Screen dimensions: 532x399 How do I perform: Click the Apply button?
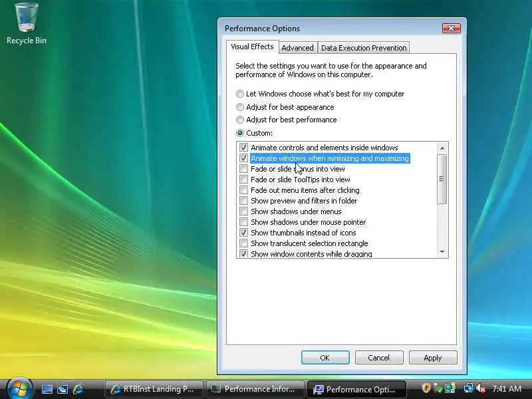(x=433, y=358)
